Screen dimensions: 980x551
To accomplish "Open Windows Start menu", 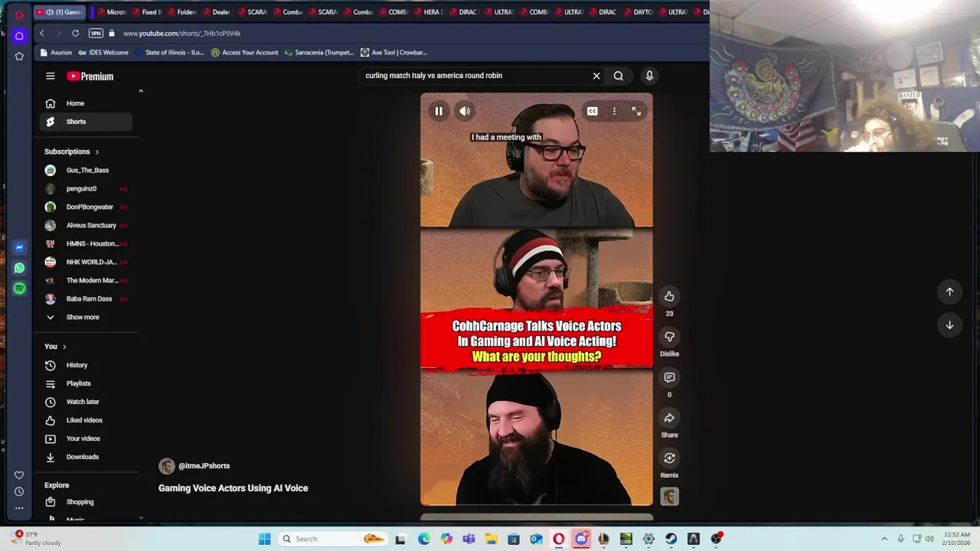I will (264, 539).
